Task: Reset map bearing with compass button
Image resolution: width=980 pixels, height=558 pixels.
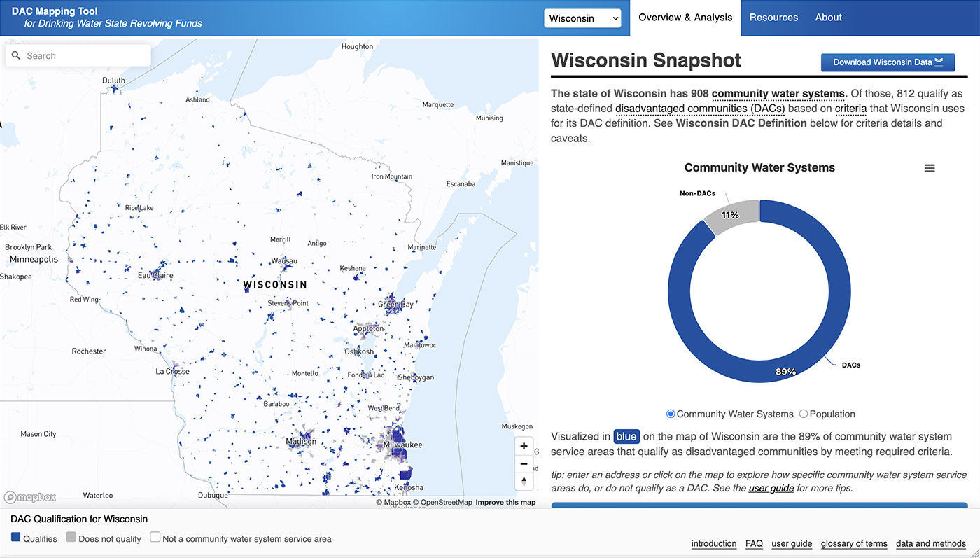Action: [524, 481]
